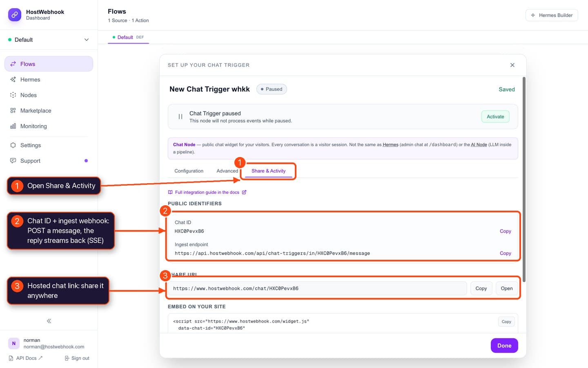Click the ingest endpoint URL text

tap(272, 253)
